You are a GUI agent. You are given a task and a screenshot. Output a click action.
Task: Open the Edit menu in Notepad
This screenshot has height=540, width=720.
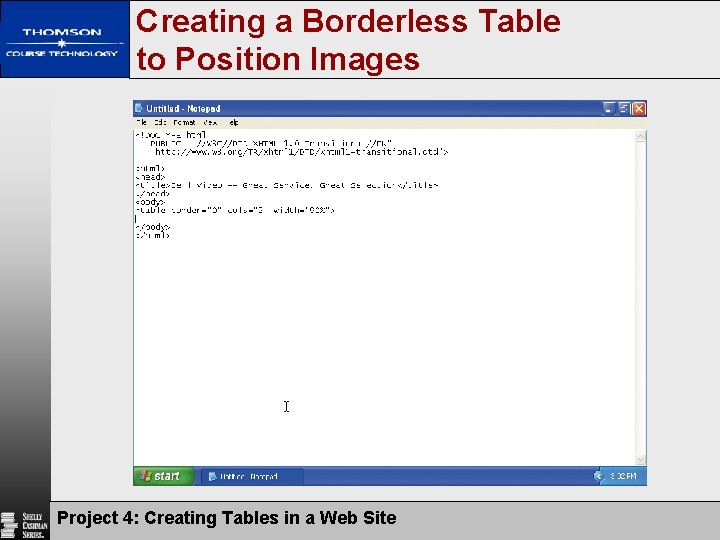(160, 123)
